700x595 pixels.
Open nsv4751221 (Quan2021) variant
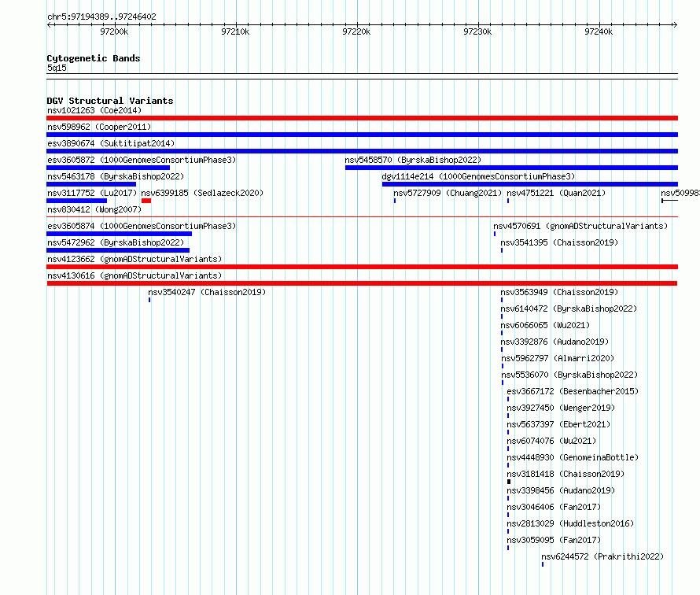click(556, 193)
